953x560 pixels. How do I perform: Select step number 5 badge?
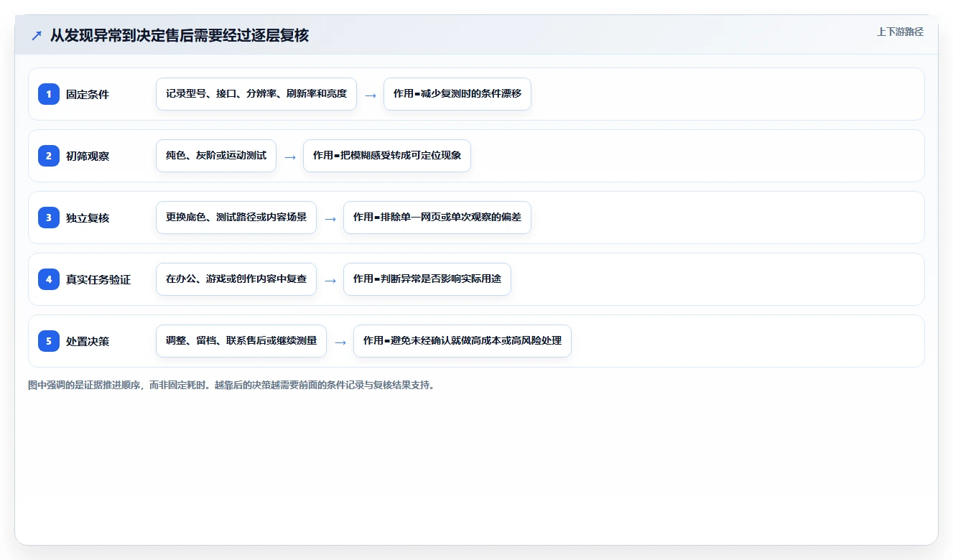[x=49, y=341]
